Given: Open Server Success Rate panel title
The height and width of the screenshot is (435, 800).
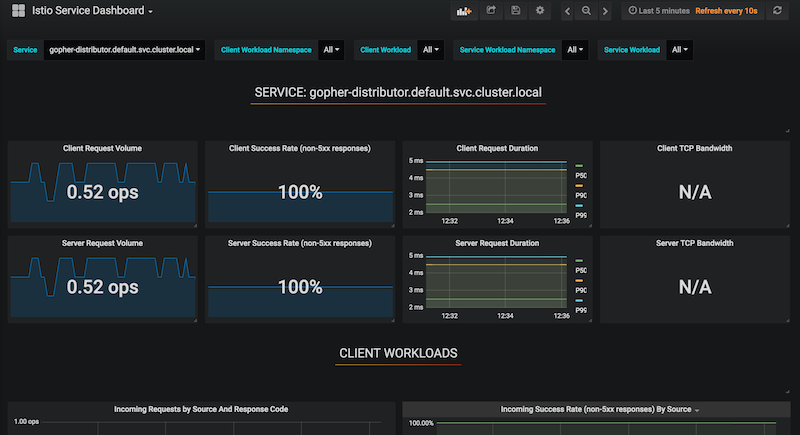Looking at the screenshot, I should point(299,243).
